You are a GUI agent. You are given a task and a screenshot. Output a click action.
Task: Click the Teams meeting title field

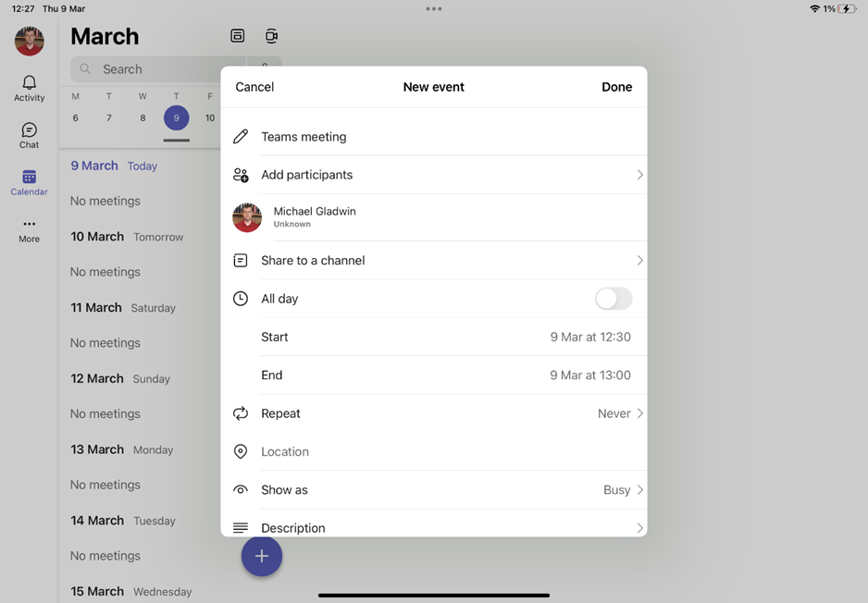point(433,137)
